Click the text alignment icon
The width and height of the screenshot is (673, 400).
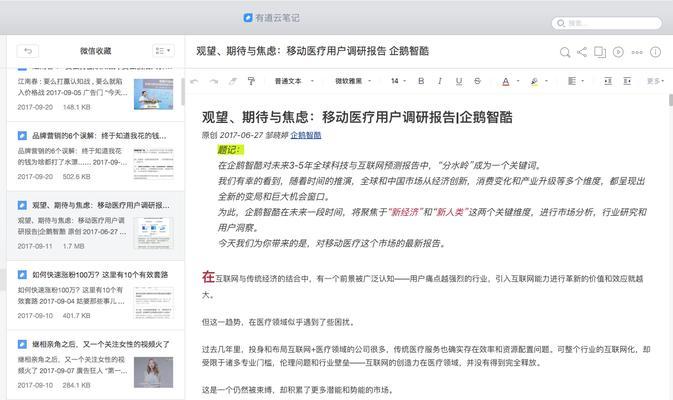[572, 81]
